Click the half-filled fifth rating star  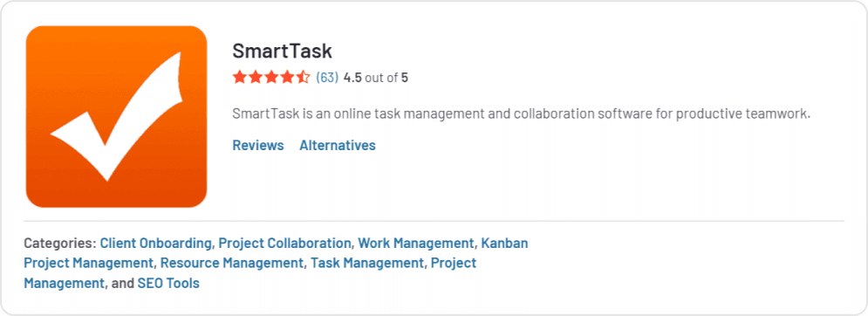304,77
